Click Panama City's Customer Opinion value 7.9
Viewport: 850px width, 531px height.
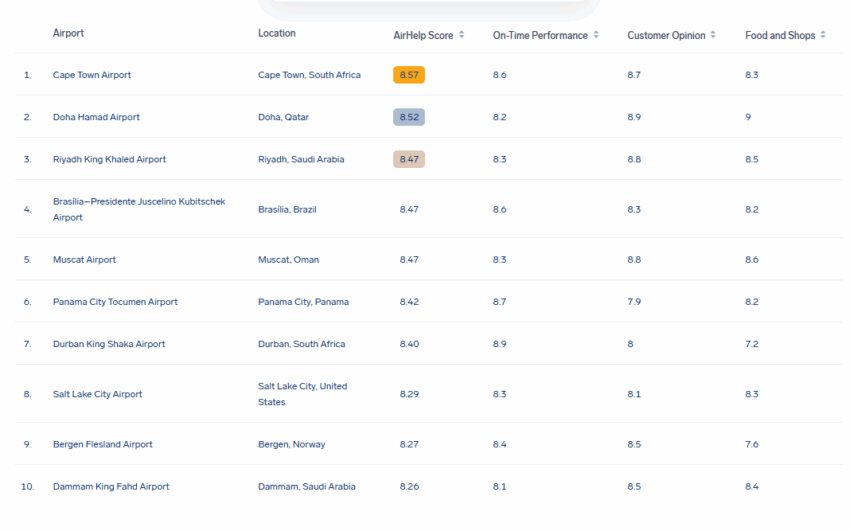(634, 302)
